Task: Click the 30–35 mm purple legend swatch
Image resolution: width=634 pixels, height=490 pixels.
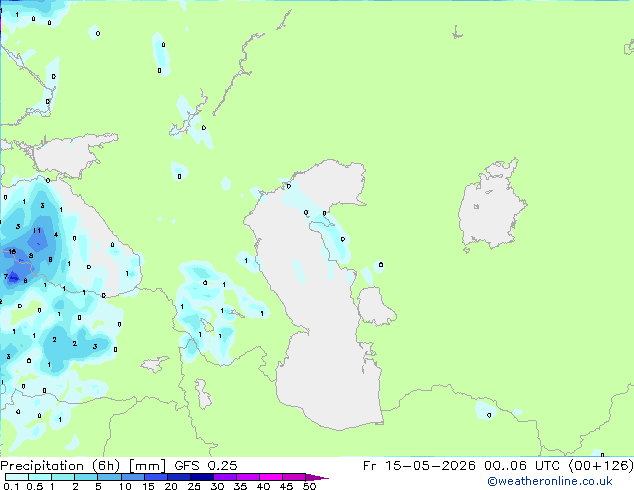Action: [x=225, y=477]
